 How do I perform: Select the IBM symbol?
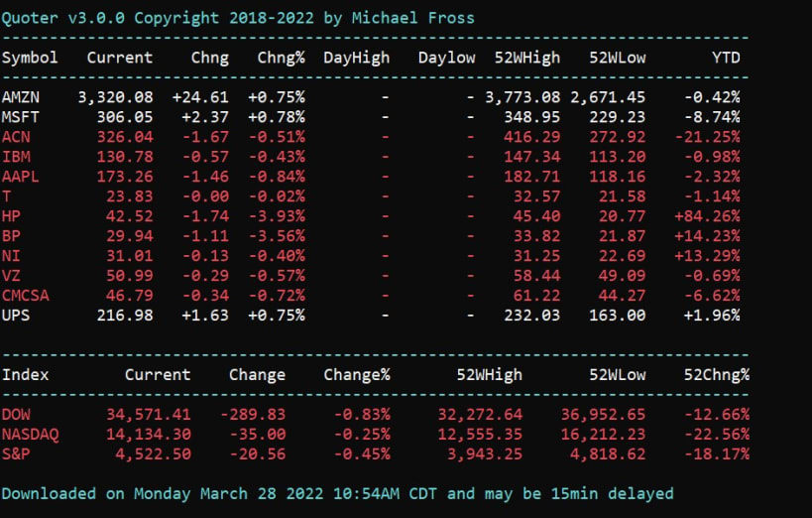[16, 157]
